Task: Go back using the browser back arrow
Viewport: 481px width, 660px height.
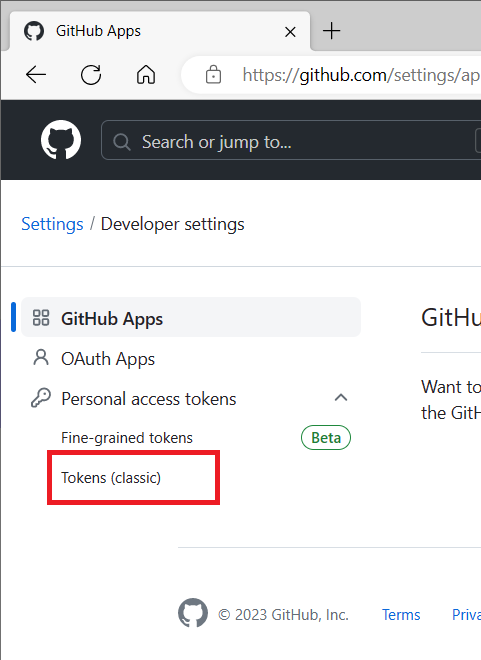Action: (x=36, y=75)
